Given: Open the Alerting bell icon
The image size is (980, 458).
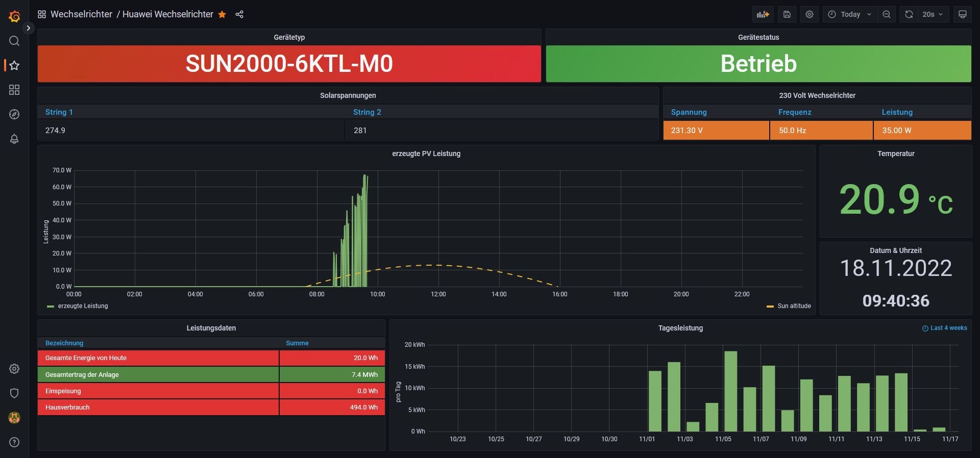Looking at the screenshot, I should click(14, 139).
